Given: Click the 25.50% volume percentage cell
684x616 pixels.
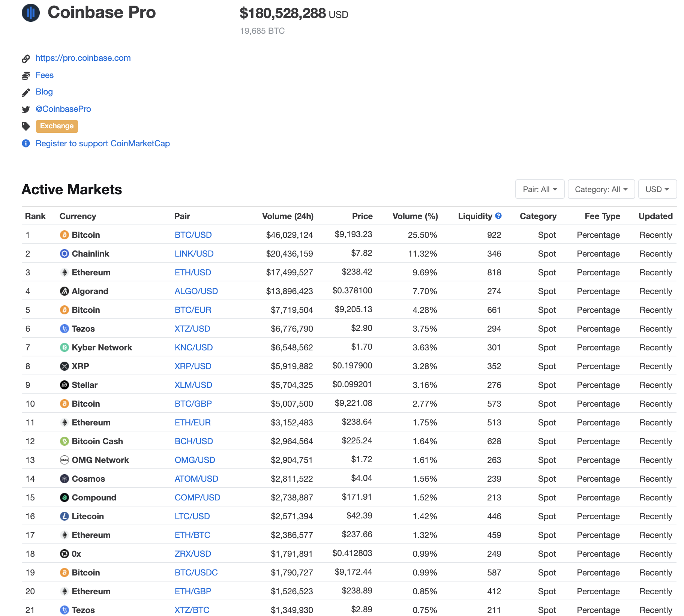Looking at the screenshot, I should [x=423, y=235].
